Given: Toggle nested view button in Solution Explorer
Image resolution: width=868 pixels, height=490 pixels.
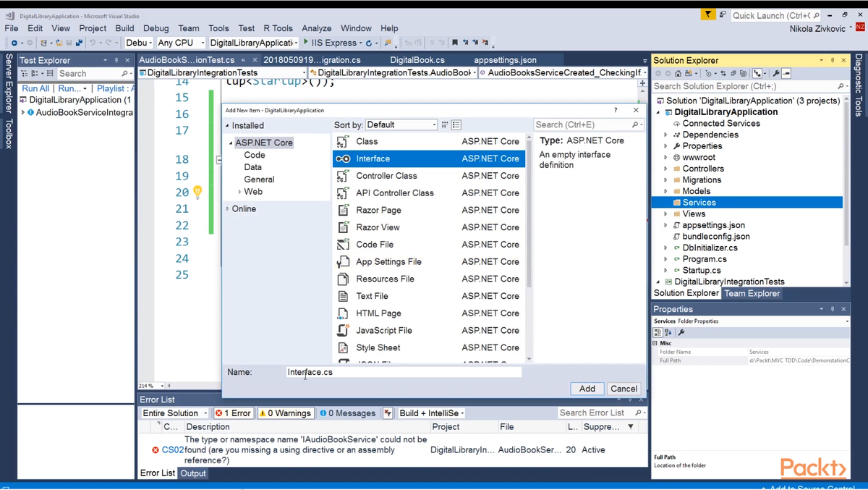Looking at the screenshot, I should click(757, 73).
